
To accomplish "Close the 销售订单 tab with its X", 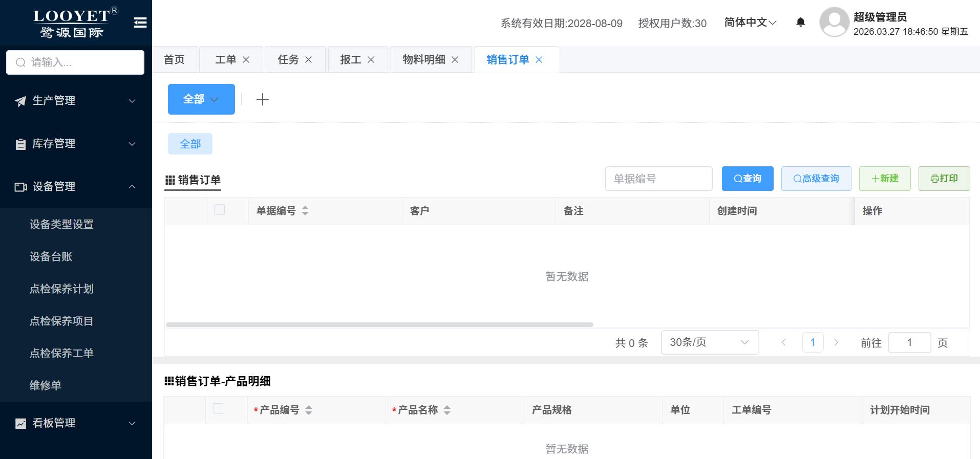I will tap(539, 60).
